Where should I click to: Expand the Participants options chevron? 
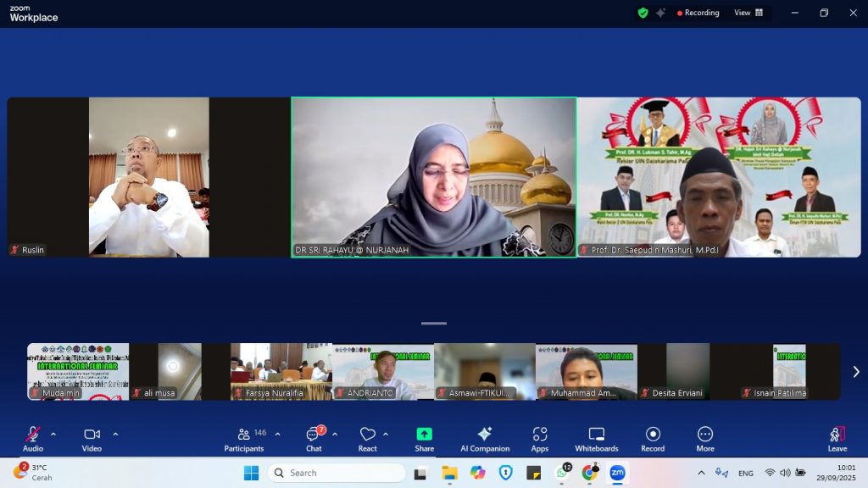click(277, 434)
